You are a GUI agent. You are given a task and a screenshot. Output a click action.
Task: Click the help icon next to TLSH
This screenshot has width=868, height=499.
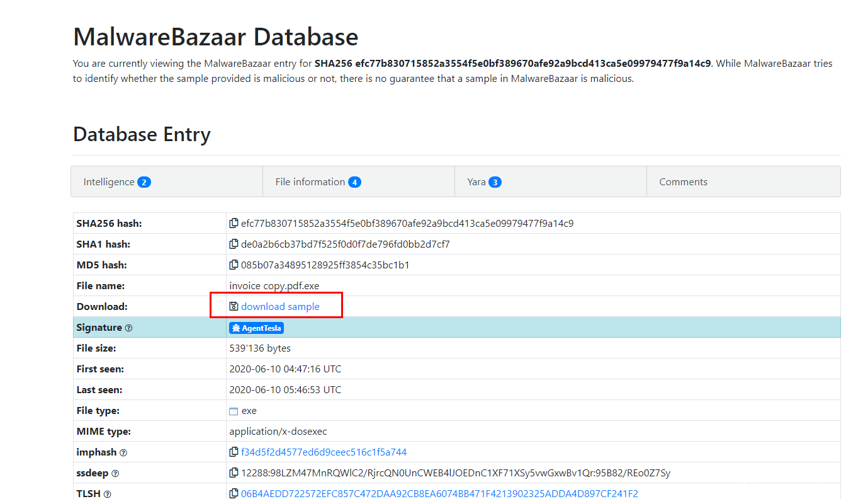click(107, 494)
